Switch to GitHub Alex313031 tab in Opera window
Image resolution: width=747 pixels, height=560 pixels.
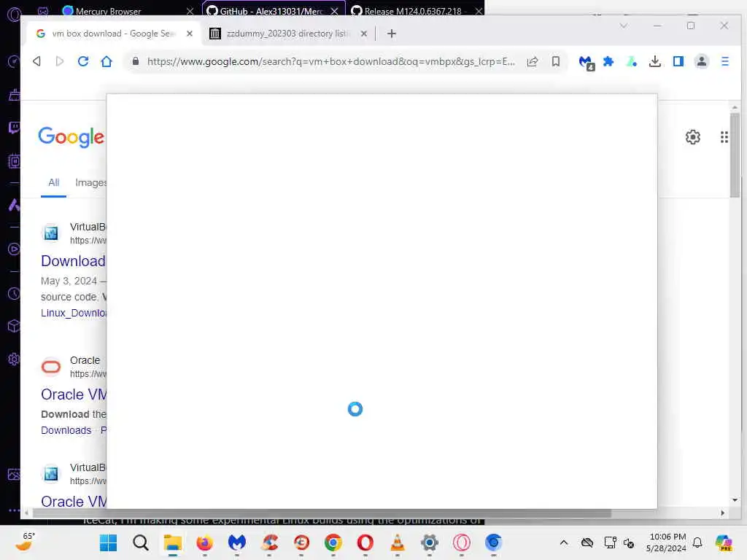coord(273,10)
